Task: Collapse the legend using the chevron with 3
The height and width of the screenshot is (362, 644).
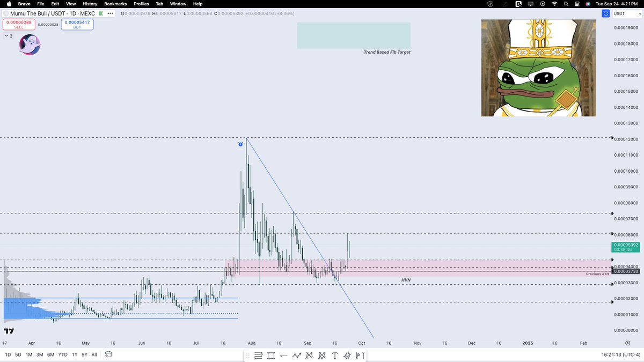Action: (x=8, y=35)
